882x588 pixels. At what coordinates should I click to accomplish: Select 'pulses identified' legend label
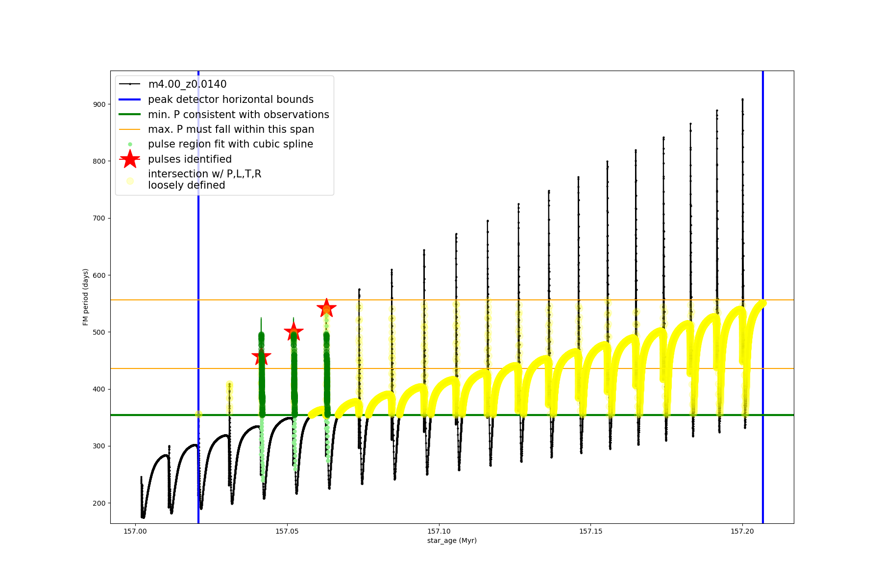point(190,159)
